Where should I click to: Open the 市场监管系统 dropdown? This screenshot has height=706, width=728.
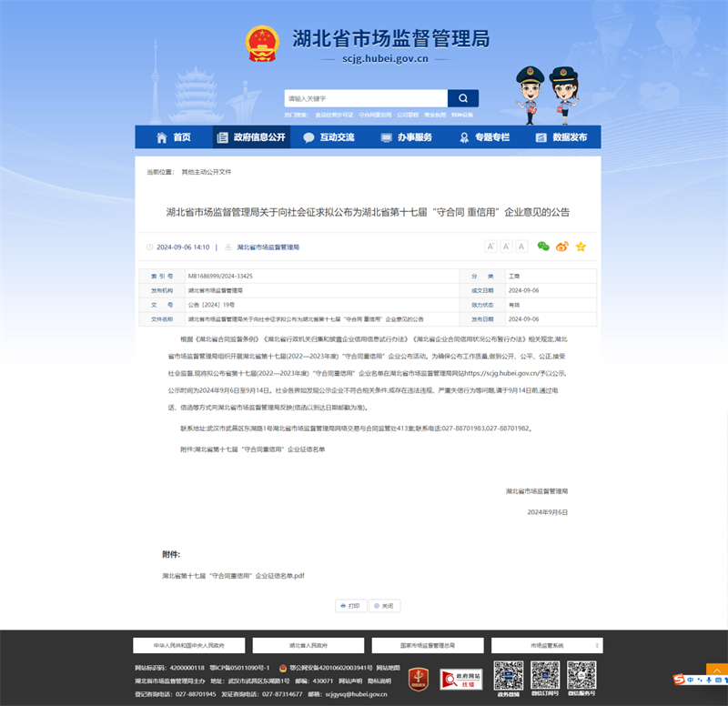click(x=546, y=645)
